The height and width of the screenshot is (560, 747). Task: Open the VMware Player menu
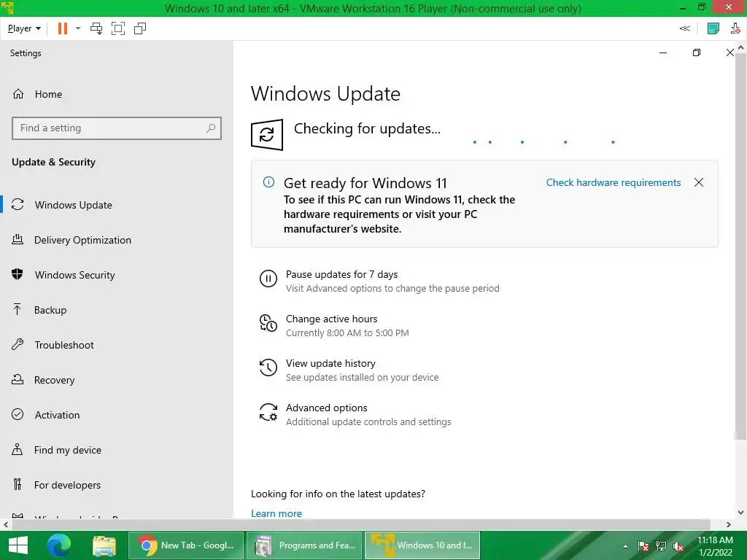[x=24, y=28]
